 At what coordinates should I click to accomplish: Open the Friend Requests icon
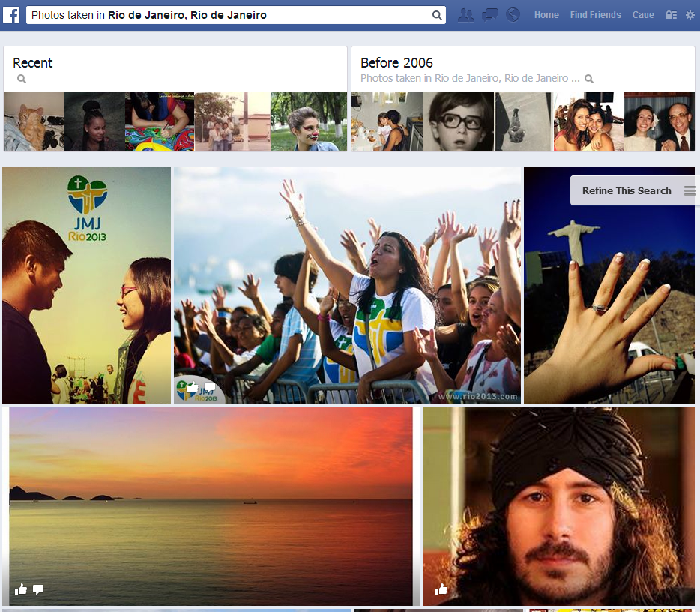465,15
